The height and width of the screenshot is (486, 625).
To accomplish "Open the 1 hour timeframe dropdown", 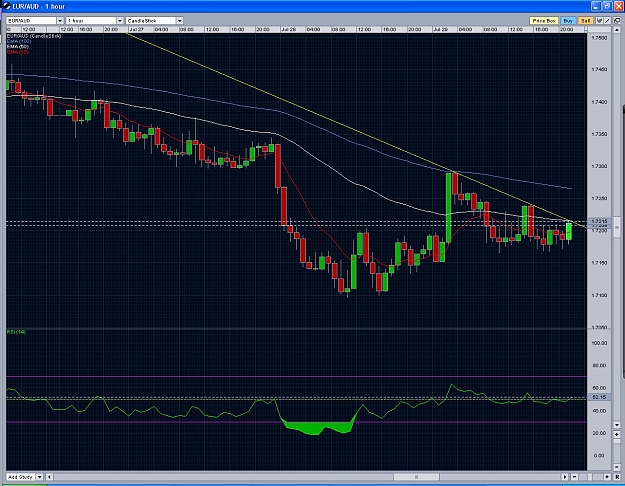I will click(120, 20).
